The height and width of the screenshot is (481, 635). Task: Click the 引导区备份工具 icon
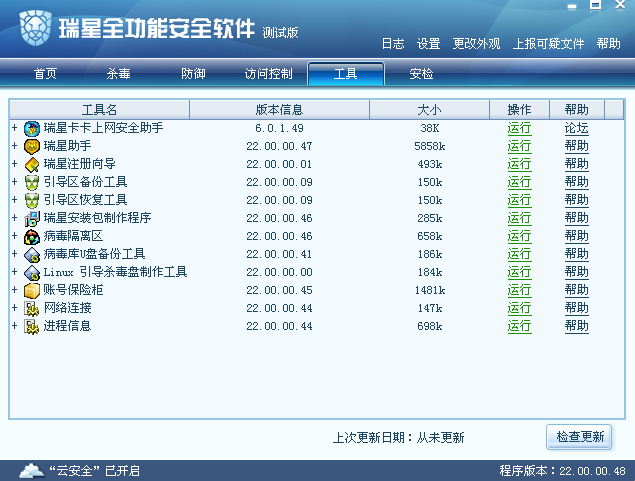point(32,182)
